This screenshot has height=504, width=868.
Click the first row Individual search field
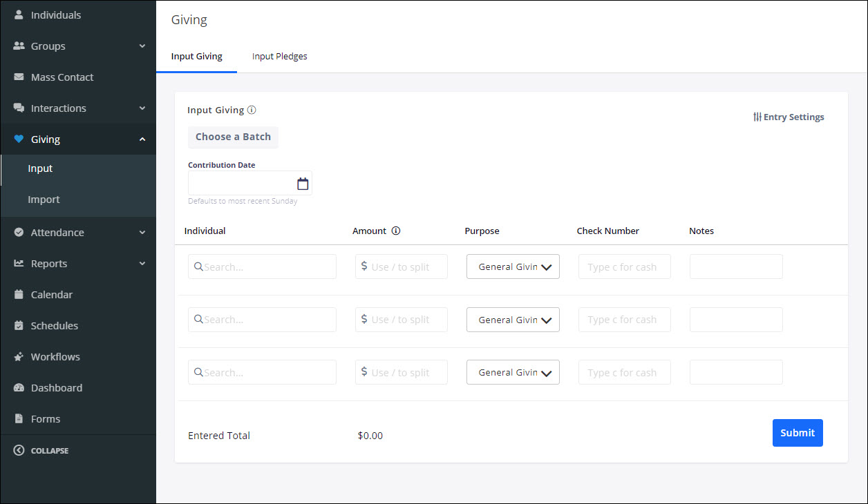click(x=263, y=267)
